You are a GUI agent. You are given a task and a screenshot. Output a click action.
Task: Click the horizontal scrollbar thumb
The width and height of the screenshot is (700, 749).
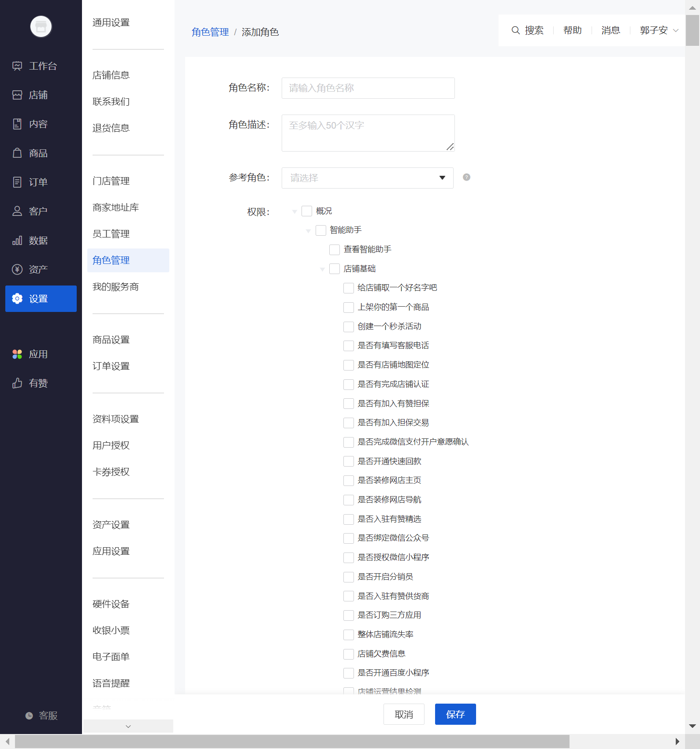292,742
